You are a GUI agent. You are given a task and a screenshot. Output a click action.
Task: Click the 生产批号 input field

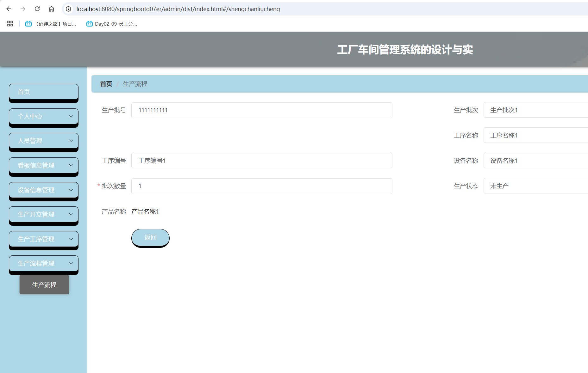point(262,110)
